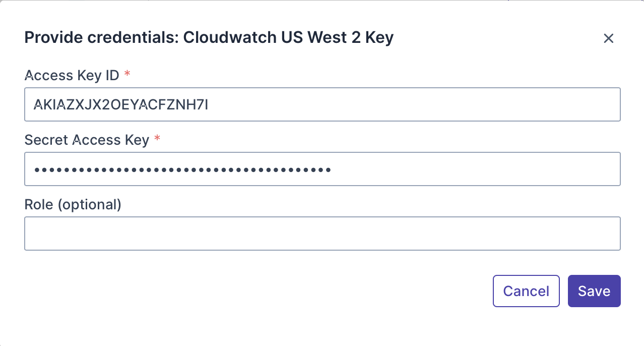Click the masked dots of the secret key

pyautogui.click(x=182, y=169)
